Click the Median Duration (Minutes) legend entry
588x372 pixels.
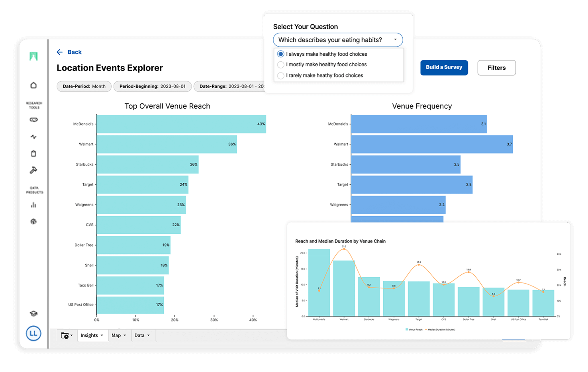coord(440,330)
